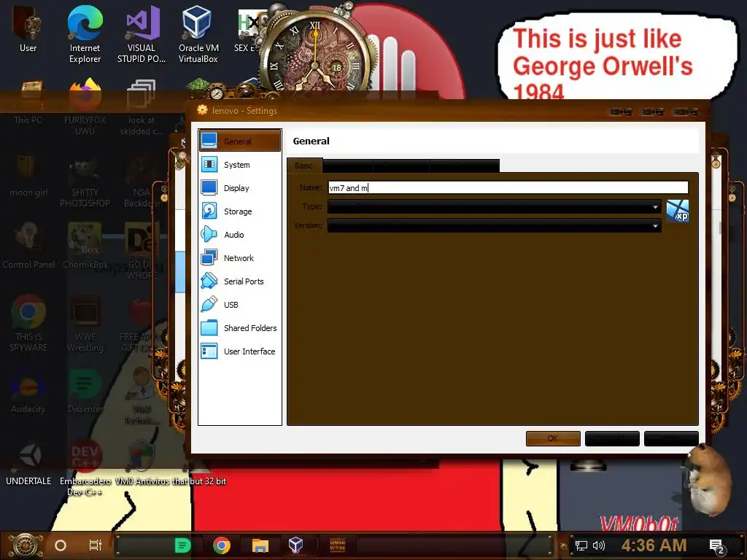Open Cortana search circle on taskbar
The height and width of the screenshot is (560, 747).
(x=61, y=545)
